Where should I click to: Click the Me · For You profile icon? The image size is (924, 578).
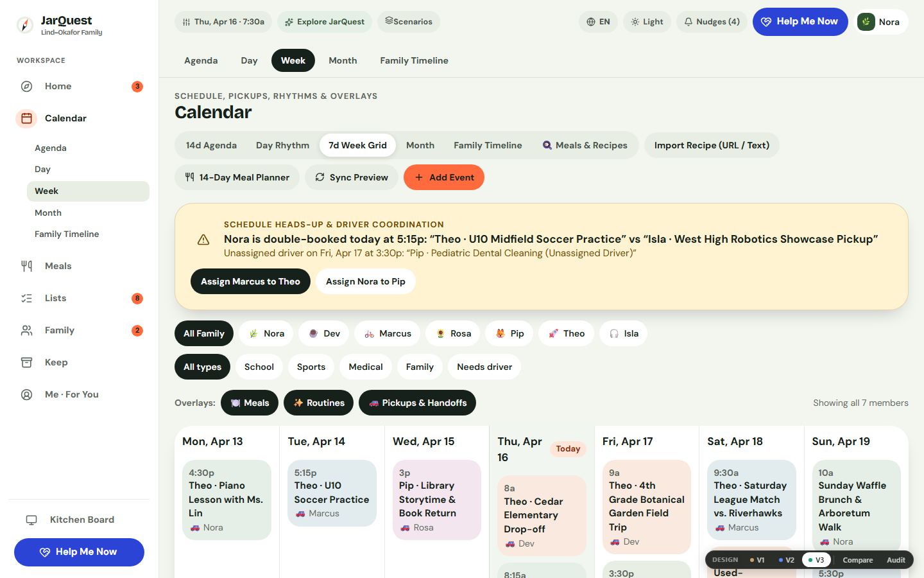[x=26, y=394]
